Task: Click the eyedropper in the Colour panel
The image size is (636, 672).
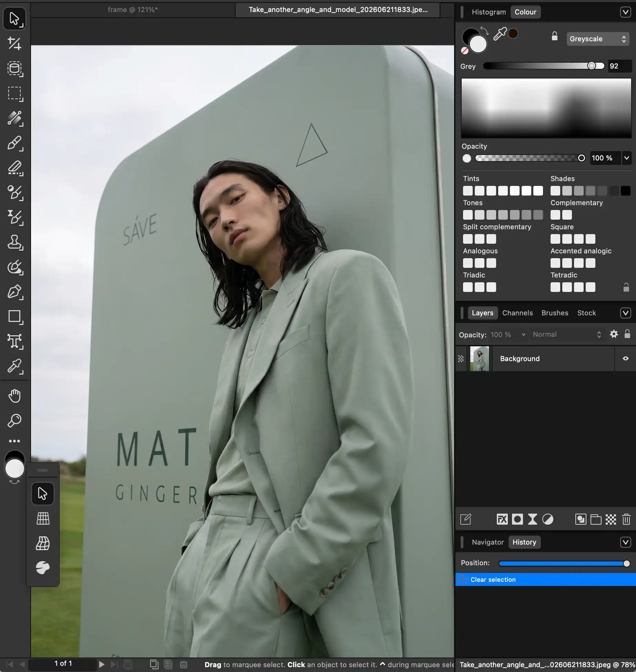Action: click(500, 34)
